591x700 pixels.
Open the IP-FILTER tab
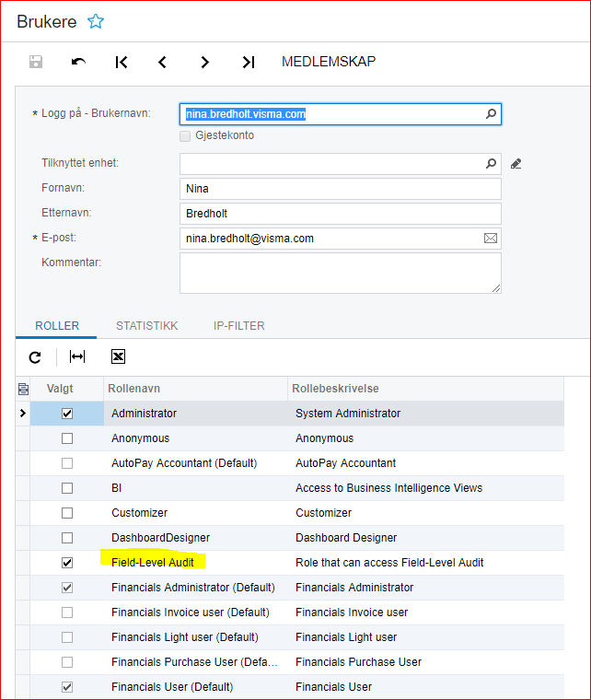[x=238, y=326]
